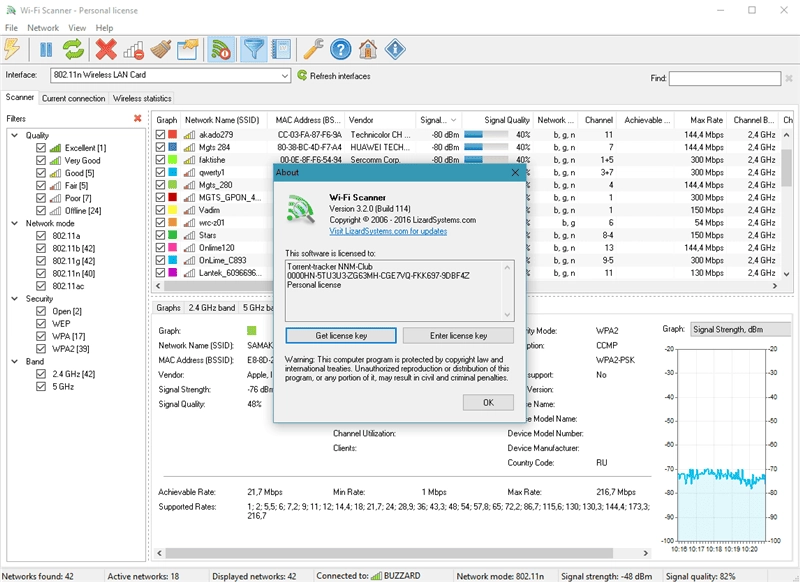Click the blue diamond info icon

click(395, 49)
